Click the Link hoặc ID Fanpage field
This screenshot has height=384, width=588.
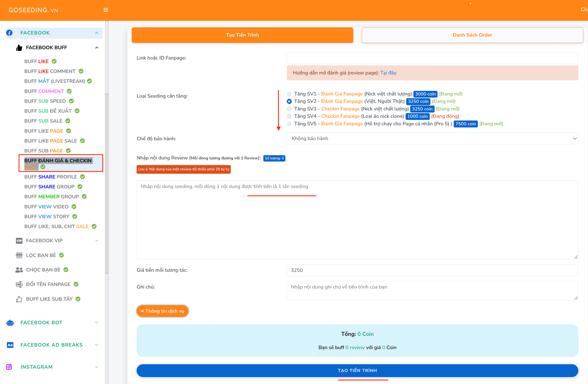(432, 58)
